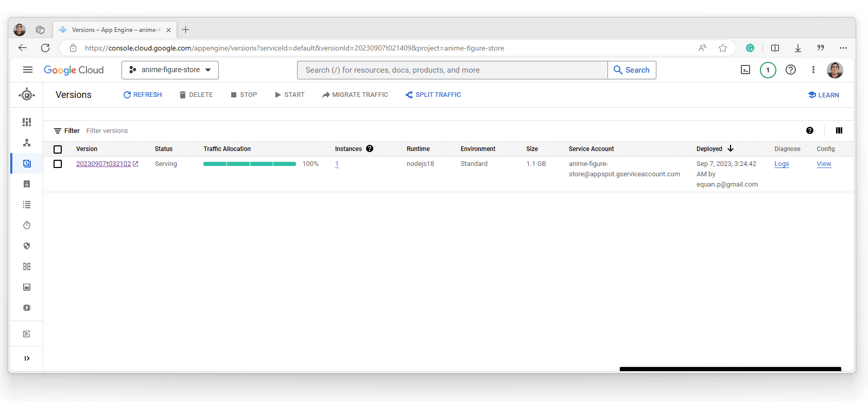
Task: Click the Google Cloud logo
Action: tap(74, 70)
